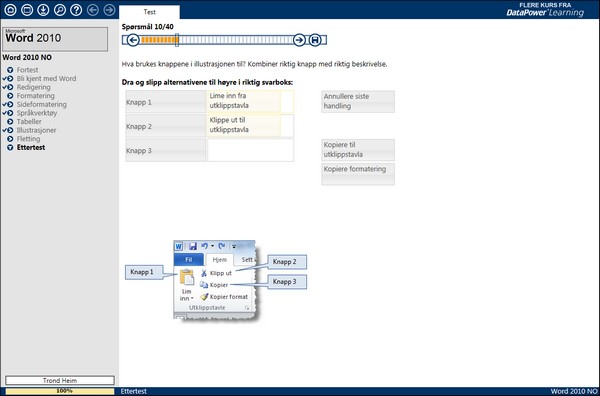Click the placed Klippe ut til utklippstavla answer
This screenshot has width=600, height=396.
pyautogui.click(x=243, y=125)
